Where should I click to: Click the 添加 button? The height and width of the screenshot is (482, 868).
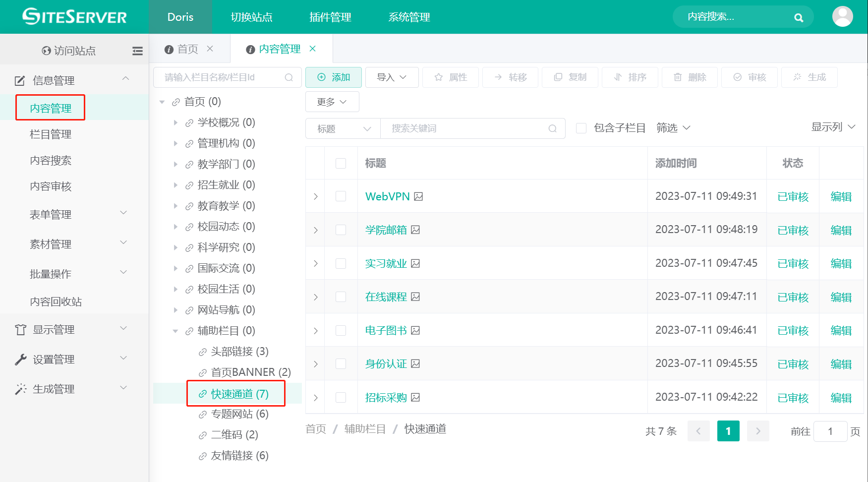coord(333,77)
